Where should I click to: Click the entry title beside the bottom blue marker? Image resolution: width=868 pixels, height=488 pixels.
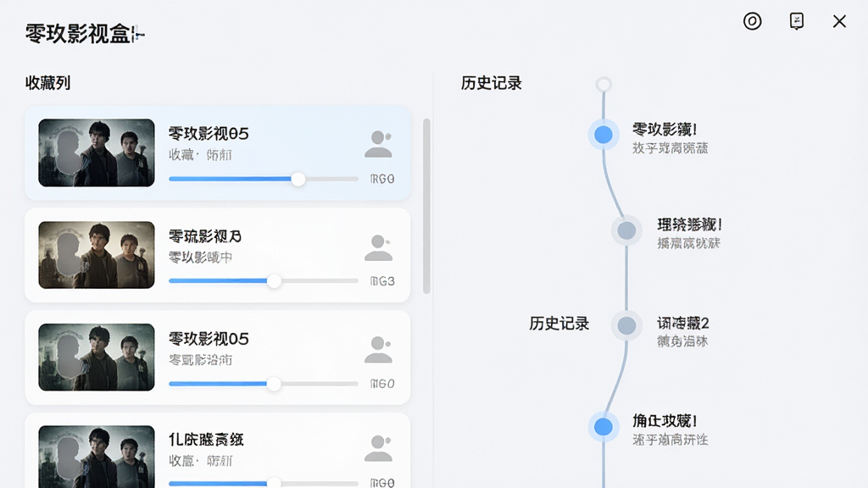click(665, 421)
